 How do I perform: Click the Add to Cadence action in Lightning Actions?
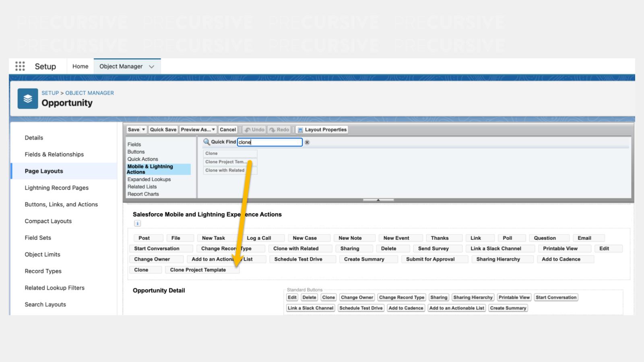click(566, 259)
